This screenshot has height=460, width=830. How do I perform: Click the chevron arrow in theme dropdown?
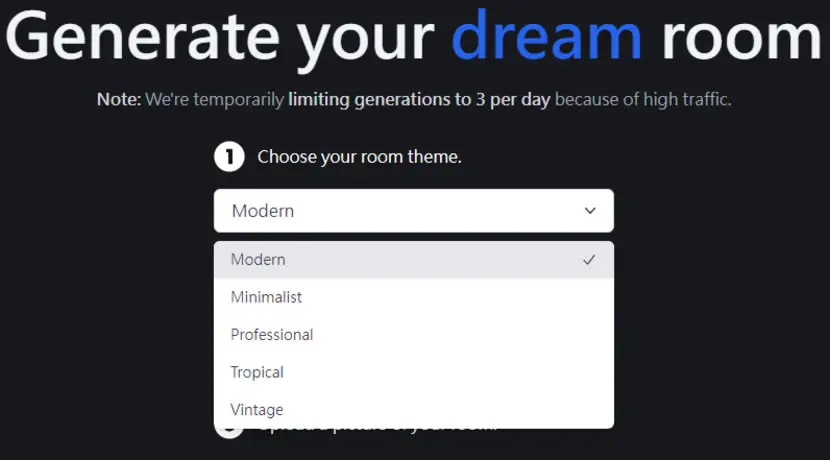coord(590,211)
